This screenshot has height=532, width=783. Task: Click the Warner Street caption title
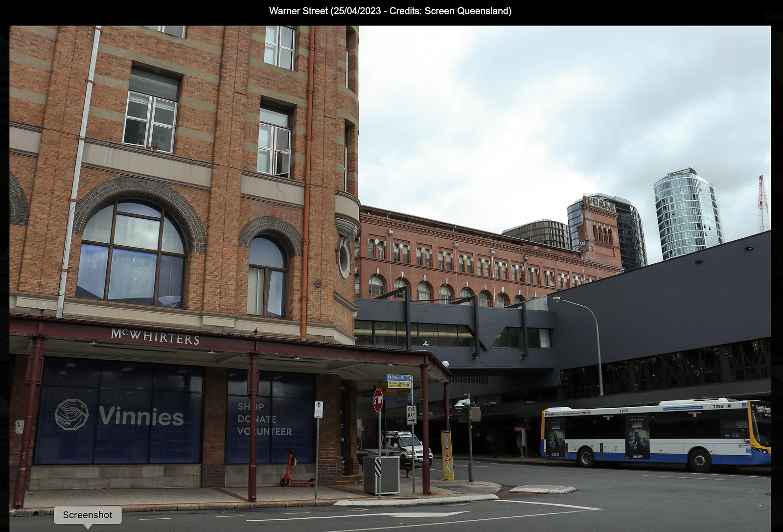(390, 11)
